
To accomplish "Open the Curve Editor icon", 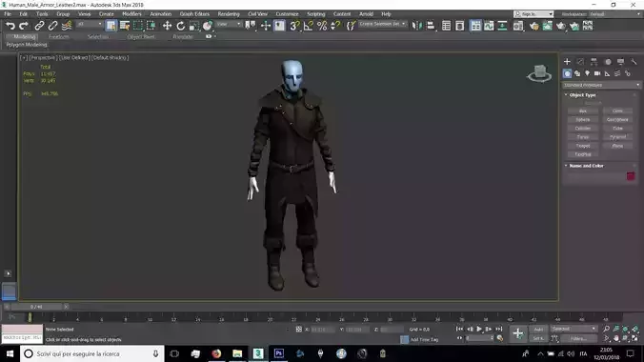I will pyautogui.click(x=489, y=26).
